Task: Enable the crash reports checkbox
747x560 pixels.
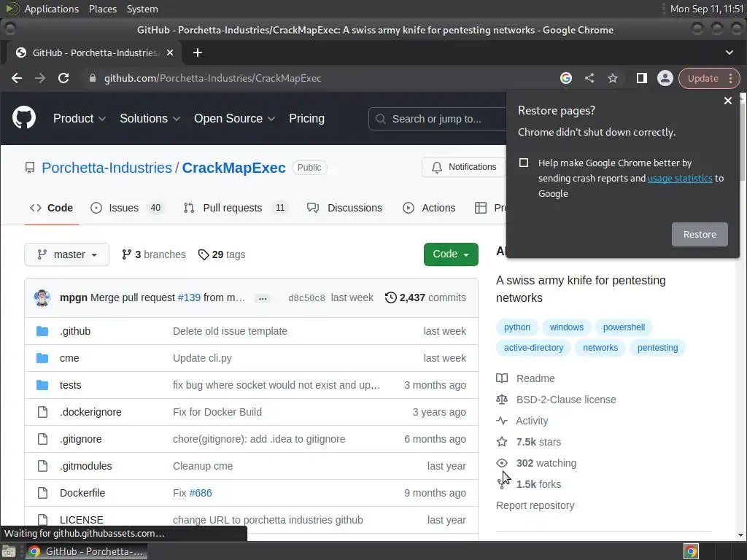Action: click(x=524, y=163)
